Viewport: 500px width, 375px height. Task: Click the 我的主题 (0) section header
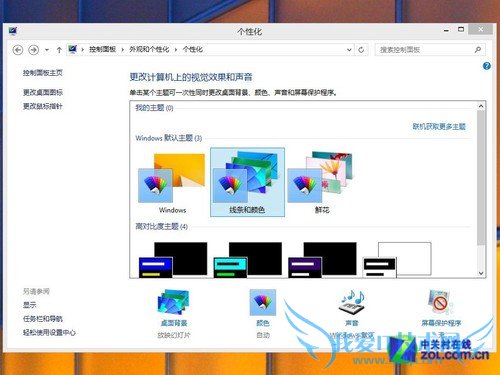click(154, 108)
